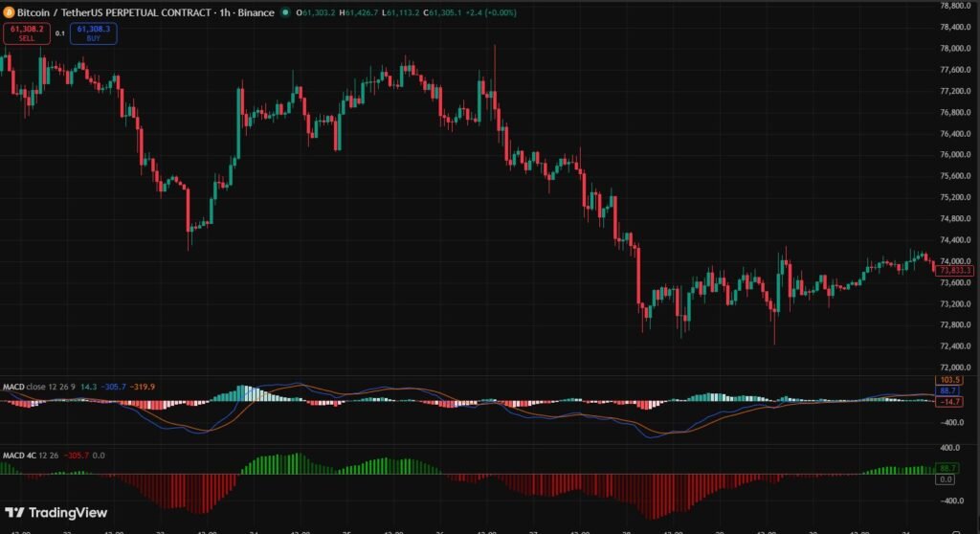980x534 pixels.
Task: Click the red current price label 73,833.3
Action: coord(954,271)
